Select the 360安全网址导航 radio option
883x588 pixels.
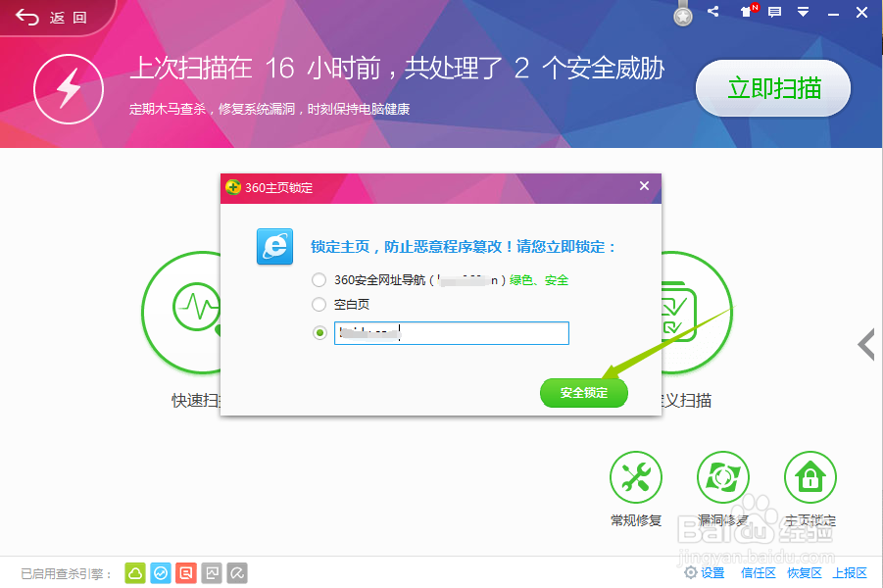tap(319, 280)
